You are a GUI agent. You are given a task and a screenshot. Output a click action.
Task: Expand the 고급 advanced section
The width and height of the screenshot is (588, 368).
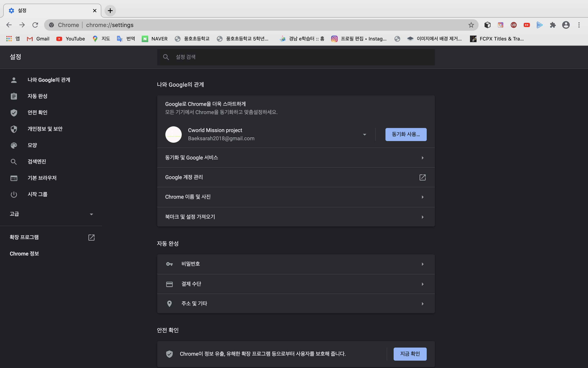click(51, 214)
